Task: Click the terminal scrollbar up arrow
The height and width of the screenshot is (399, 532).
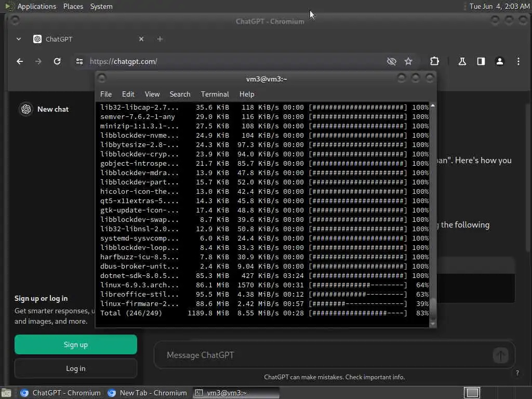Action: (433, 106)
